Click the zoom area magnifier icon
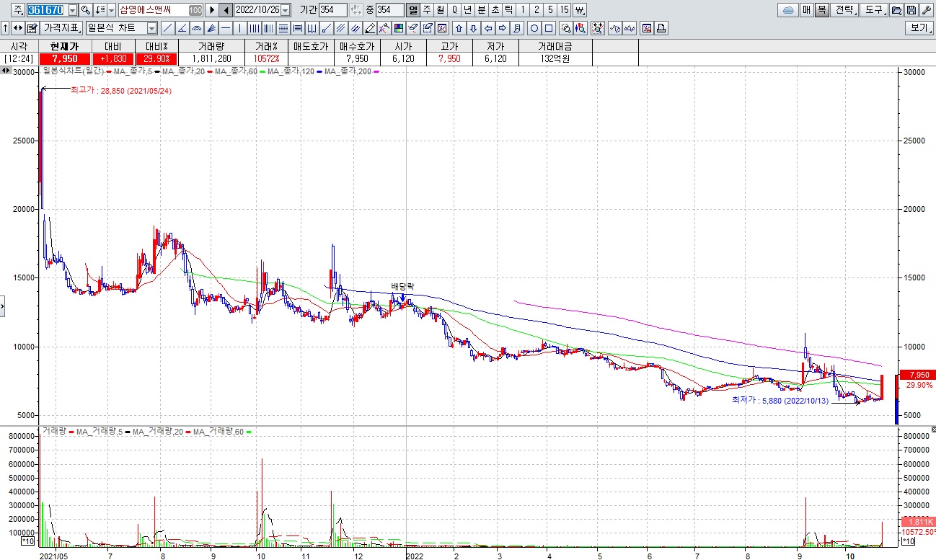The image size is (936, 560). (566, 28)
